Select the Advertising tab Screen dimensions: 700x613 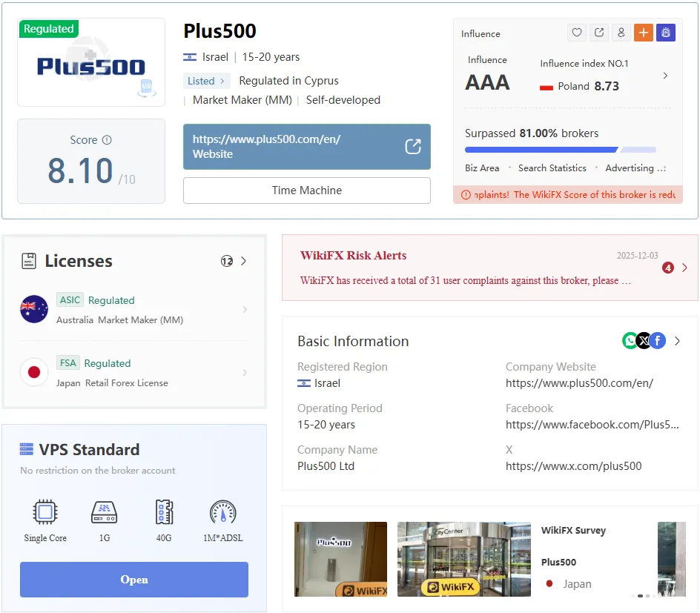(630, 168)
